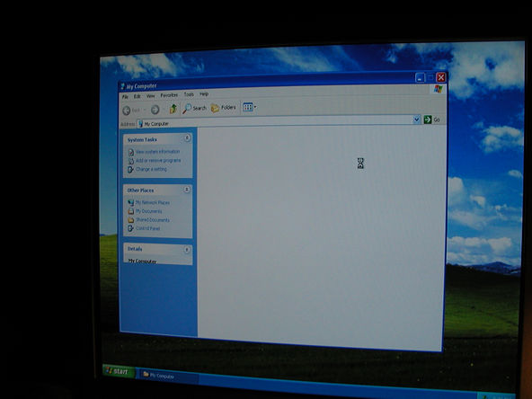Open the Control Panel link
Image resolution: width=532 pixels, height=399 pixels.
147,228
